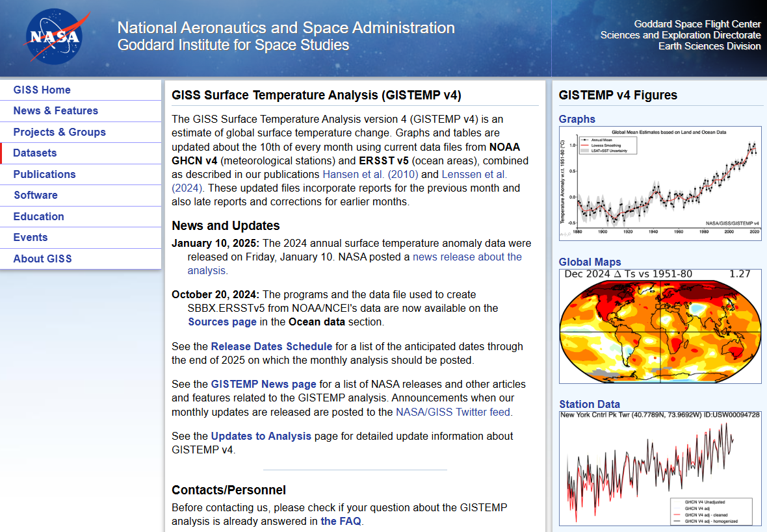The image size is (767, 532).
Task: View the global mean temperature graph thumbnail
Action: 660,183
